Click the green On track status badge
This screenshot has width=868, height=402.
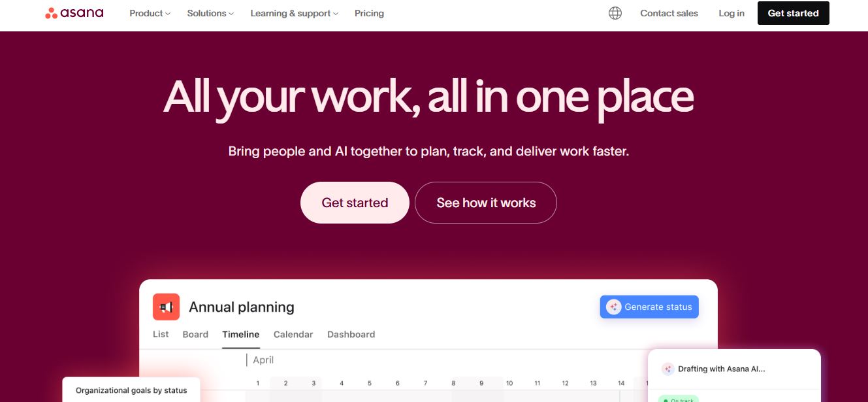[x=680, y=399]
